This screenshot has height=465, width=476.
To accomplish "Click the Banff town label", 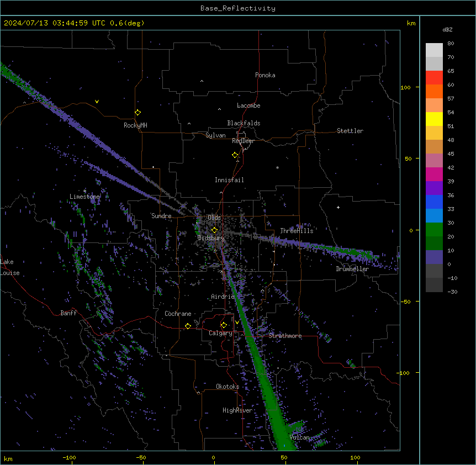I will [x=68, y=313].
